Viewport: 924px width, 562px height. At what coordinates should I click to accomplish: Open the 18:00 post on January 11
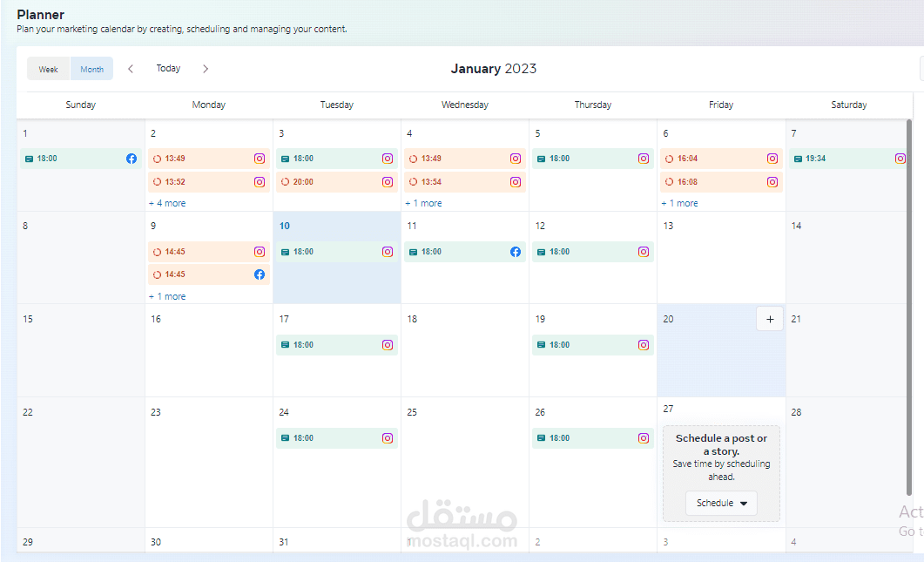(465, 252)
